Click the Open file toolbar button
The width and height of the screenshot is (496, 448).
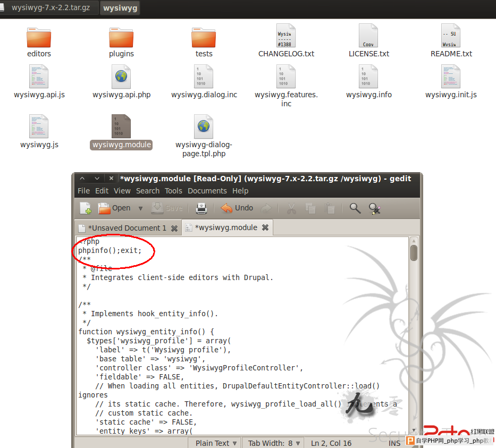[114, 208]
